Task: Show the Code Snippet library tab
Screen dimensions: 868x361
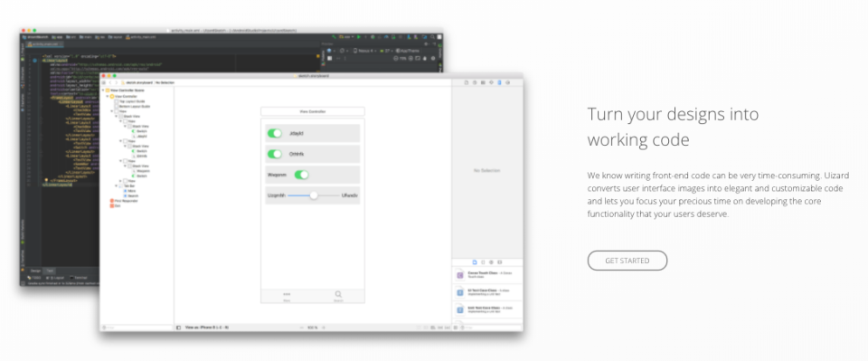Action: pos(483,261)
